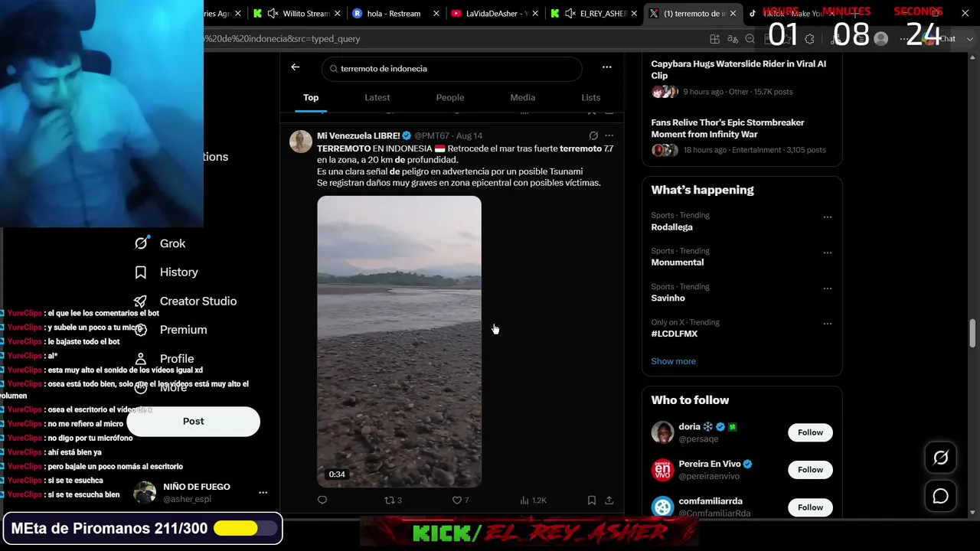Viewport: 980px width, 551px height.
Task: Open the Savinho trending topic
Action: tap(668, 298)
